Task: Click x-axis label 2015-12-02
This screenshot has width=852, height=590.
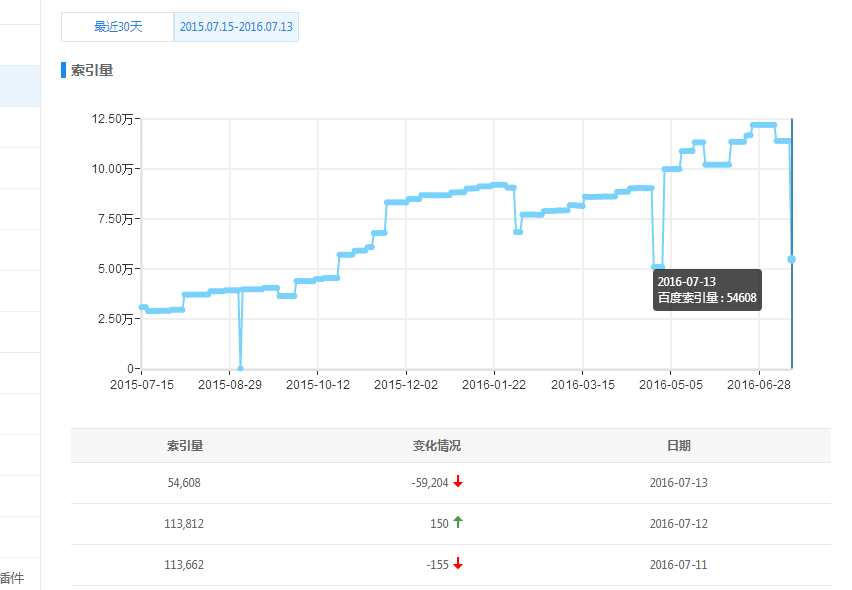Action: click(x=406, y=384)
